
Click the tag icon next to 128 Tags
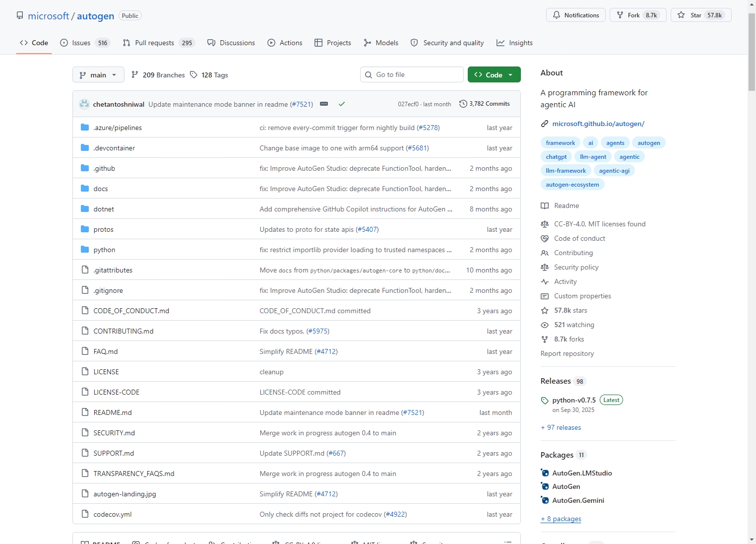tap(194, 75)
